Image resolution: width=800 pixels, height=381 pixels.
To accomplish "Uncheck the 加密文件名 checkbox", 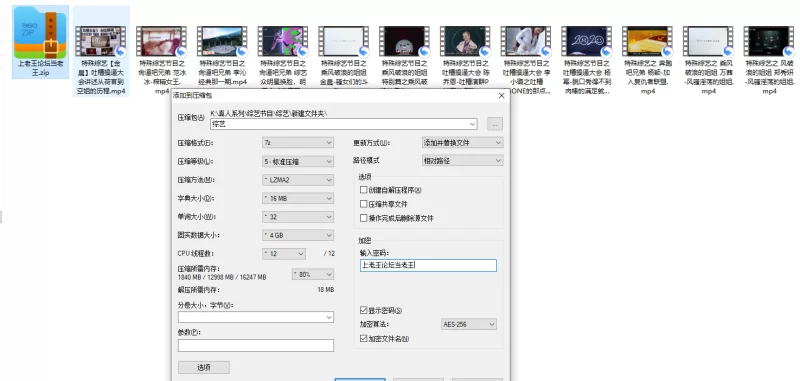I will tap(363, 338).
